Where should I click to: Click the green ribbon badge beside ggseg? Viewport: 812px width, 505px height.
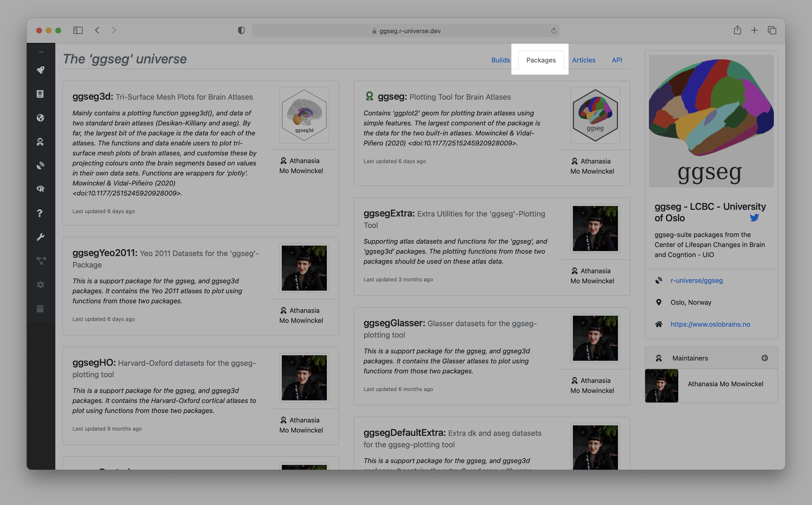369,97
